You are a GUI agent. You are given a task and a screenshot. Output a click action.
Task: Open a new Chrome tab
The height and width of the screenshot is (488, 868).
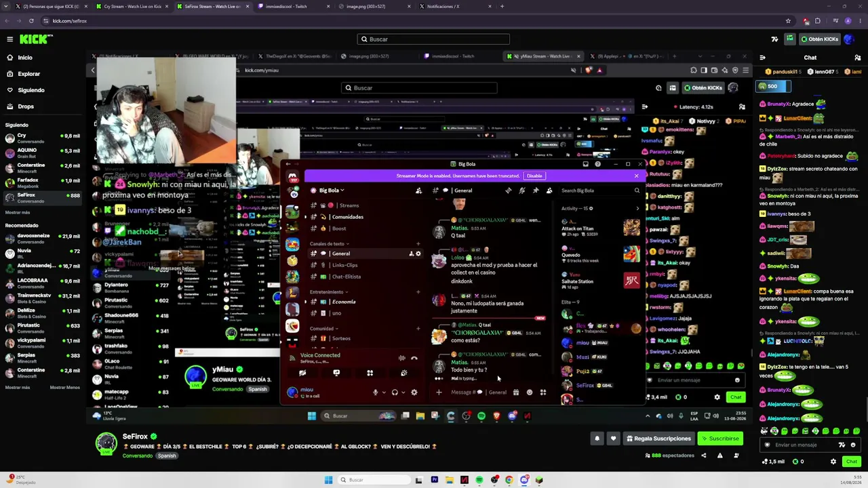point(502,6)
